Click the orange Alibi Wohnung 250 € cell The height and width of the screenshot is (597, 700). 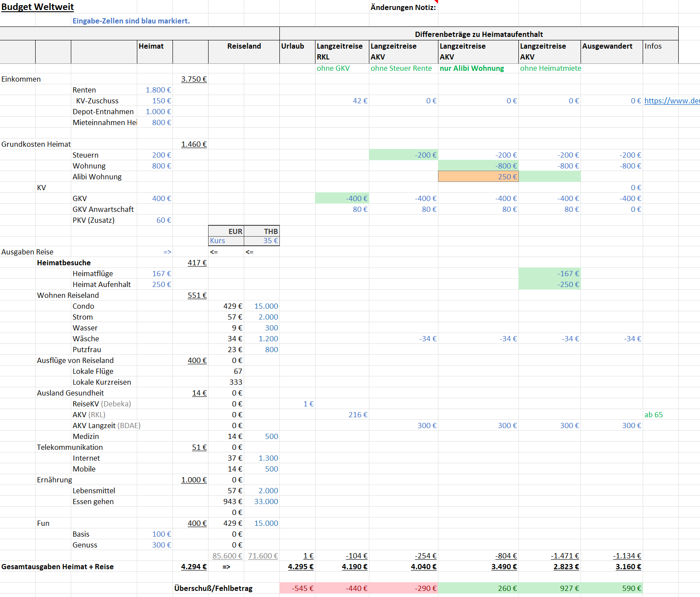pos(478,177)
